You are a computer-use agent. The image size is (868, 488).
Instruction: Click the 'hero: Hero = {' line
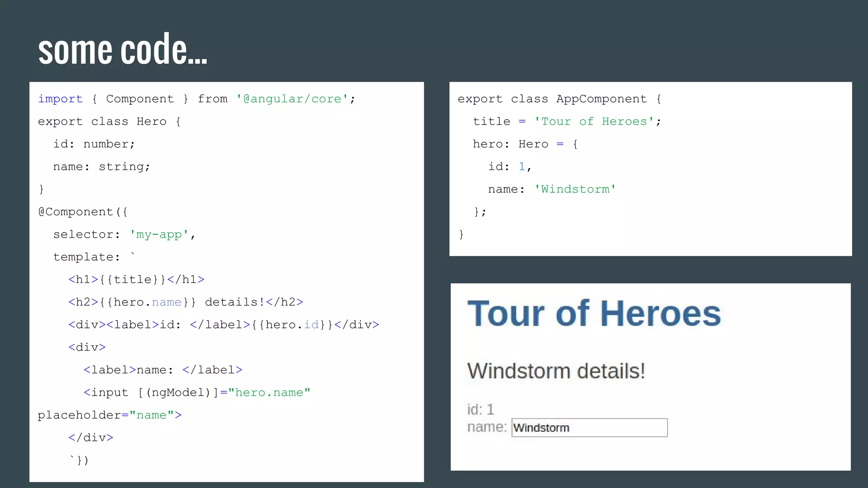click(x=526, y=144)
